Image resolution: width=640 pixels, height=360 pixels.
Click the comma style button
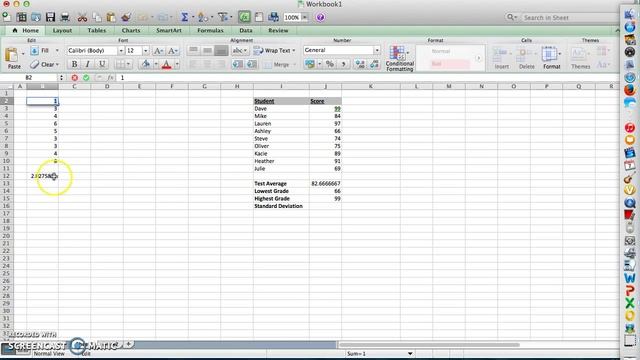tap(343, 64)
